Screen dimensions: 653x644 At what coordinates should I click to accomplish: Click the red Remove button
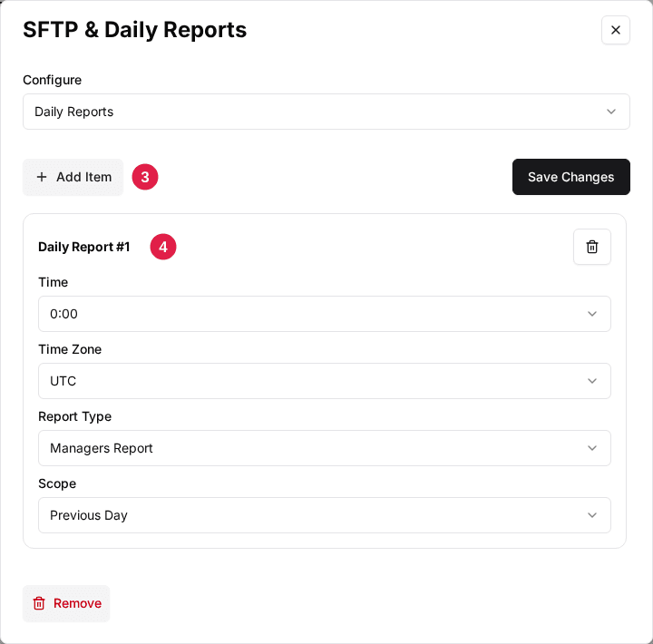tap(66, 603)
